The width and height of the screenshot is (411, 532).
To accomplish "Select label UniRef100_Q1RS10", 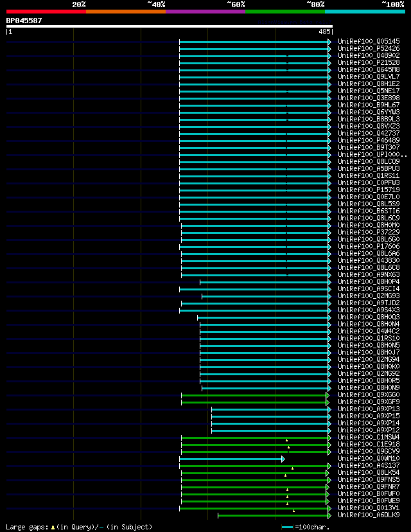I will coord(369,338).
